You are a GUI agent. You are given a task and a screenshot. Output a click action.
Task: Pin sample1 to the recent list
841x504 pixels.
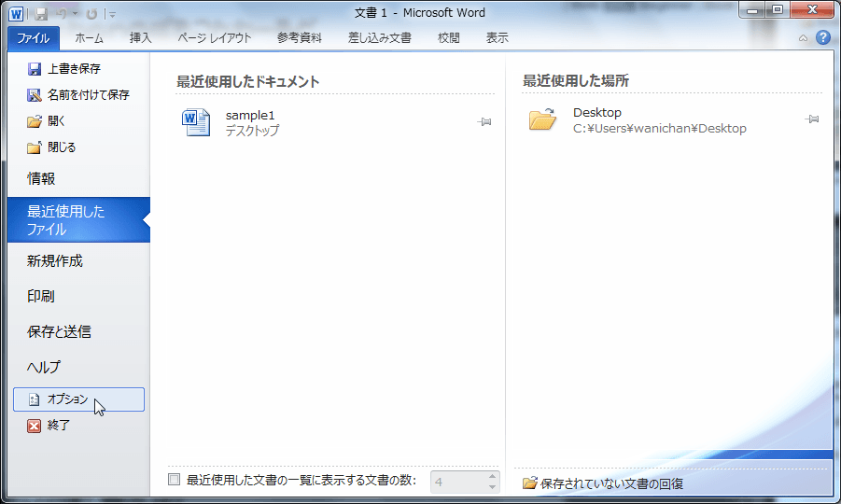pos(484,122)
